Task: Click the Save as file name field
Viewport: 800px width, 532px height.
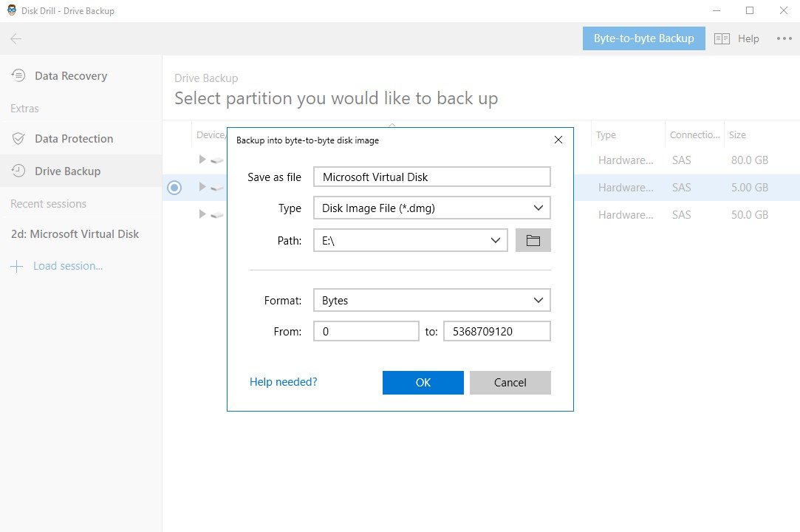Action: coord(431,177)
